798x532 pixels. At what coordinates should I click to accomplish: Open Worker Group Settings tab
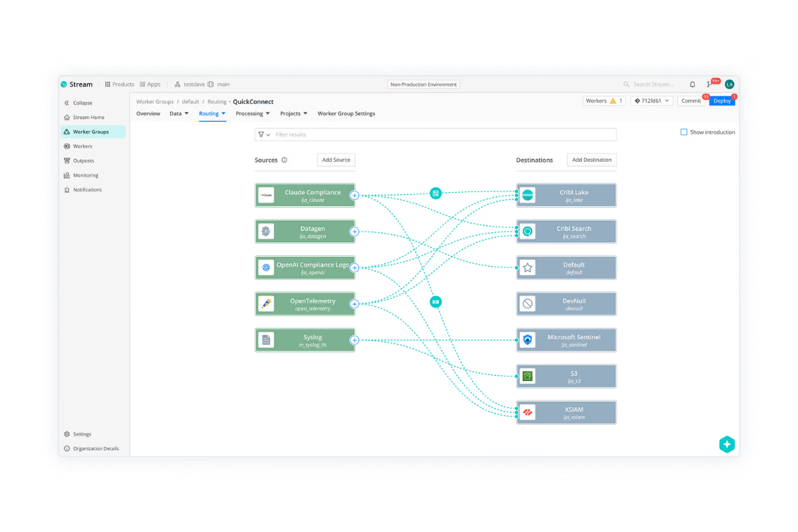(346, 114)
